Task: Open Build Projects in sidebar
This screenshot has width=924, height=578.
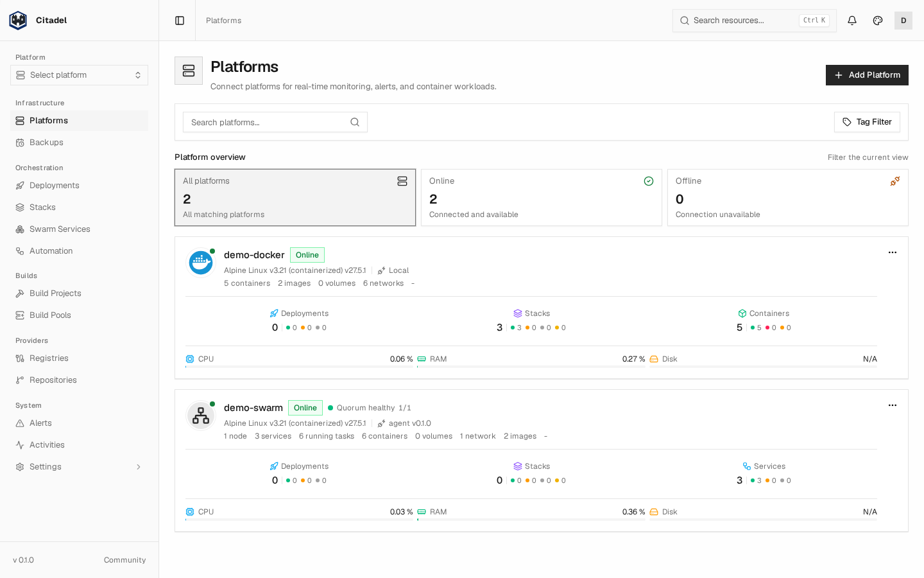Action: point(79,293)
